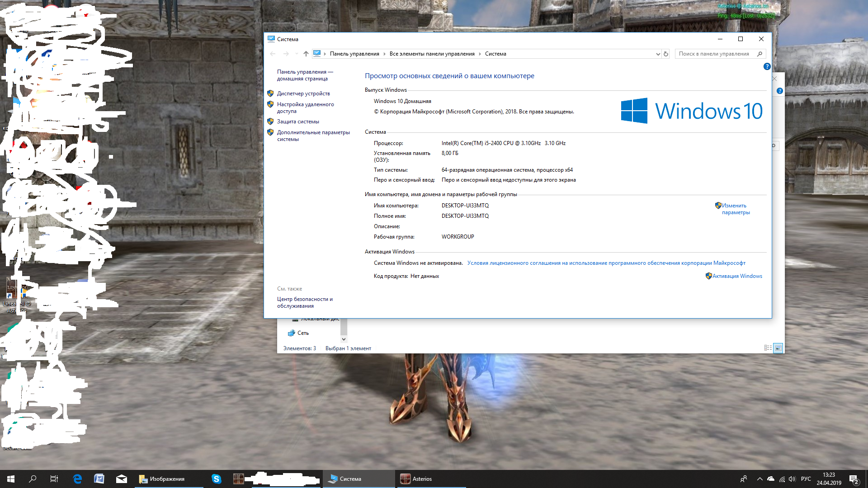Open Security and Maintenance center link
Screen dimensions: 868x488
tap(305, 302)
